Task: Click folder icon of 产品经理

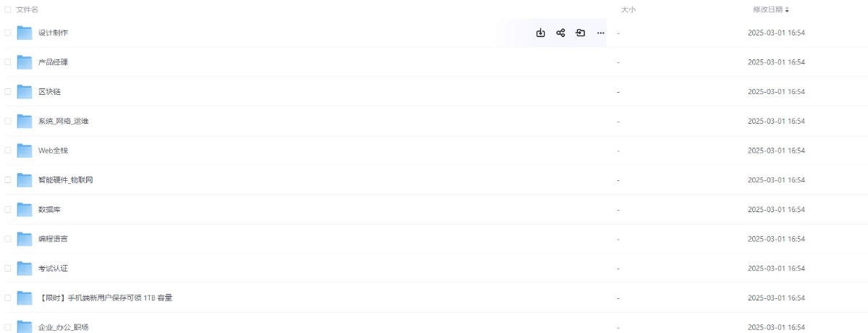Action: tap(25, 62)
